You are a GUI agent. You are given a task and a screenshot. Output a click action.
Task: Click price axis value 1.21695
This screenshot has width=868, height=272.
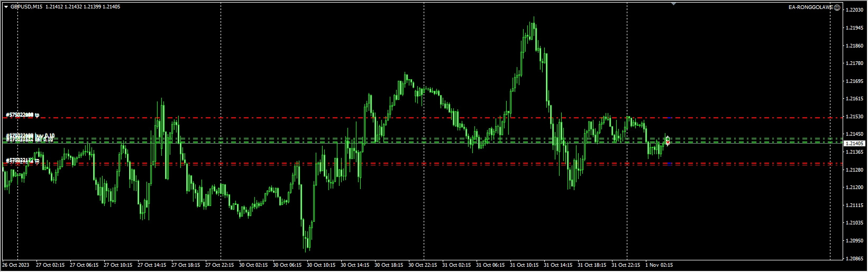[855, 81]
